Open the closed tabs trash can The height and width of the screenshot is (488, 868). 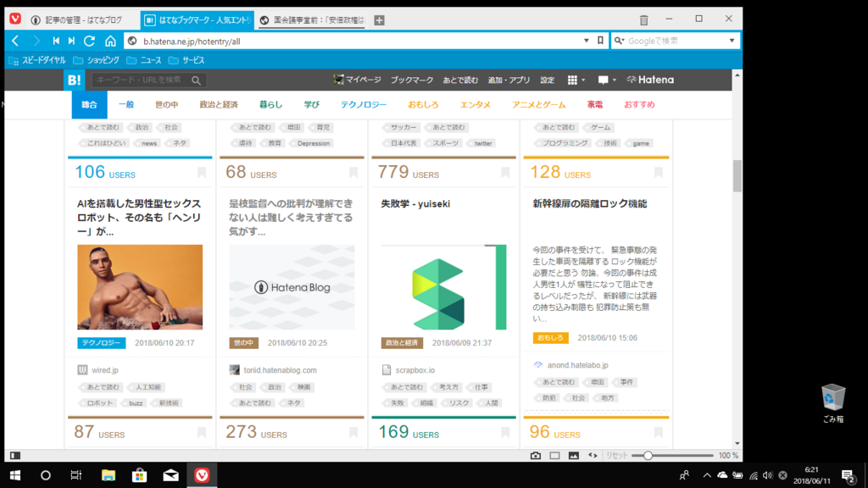pyautogui.click(x=644, y=20)
